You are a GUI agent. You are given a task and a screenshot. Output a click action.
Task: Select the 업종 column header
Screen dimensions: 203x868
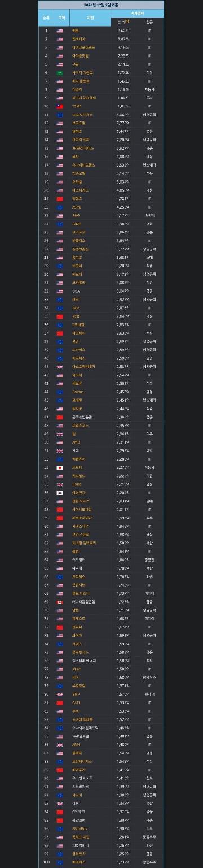point(149,21)
